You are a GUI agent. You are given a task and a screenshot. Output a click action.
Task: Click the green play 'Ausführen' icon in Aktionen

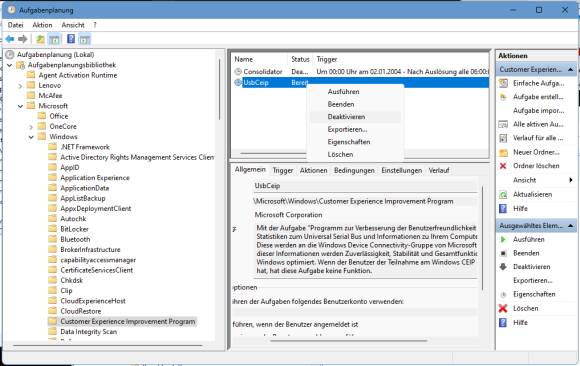click(x=503, y=239)
